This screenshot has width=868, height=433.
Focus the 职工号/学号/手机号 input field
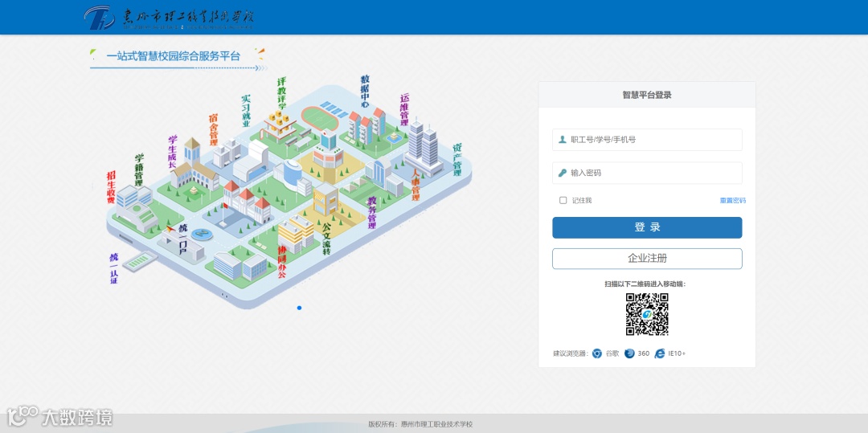tap(647, 140)
